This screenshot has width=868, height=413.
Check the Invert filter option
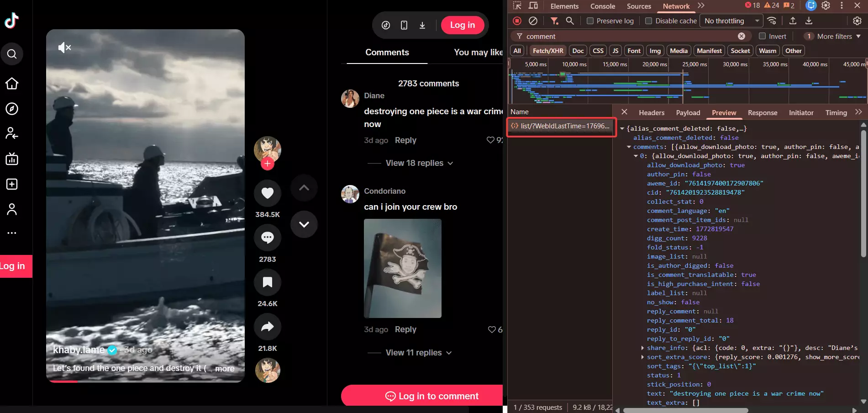coord(762,36)
